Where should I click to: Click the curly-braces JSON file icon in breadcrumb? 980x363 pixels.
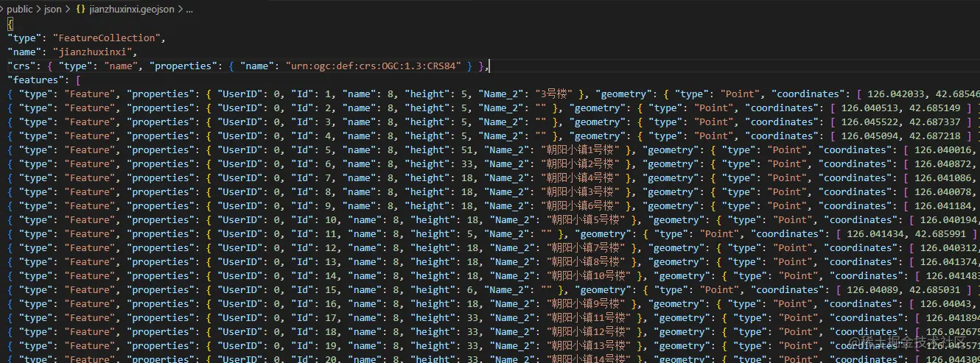(80, 9)
